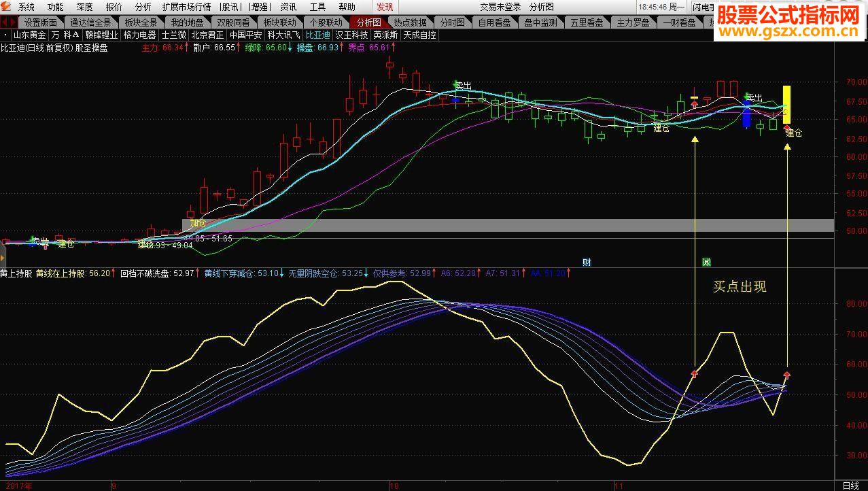Click the 无量阴跌空仓: 53.25 value
This screenshot has width=868, height=491.
329,273
